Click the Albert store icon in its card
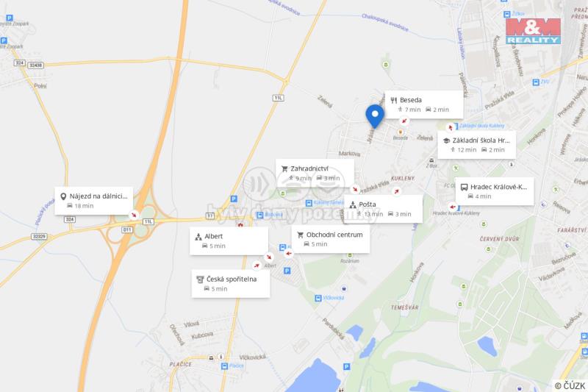The width and height of the screenshot is (588, 392). (x=198, y=237)
